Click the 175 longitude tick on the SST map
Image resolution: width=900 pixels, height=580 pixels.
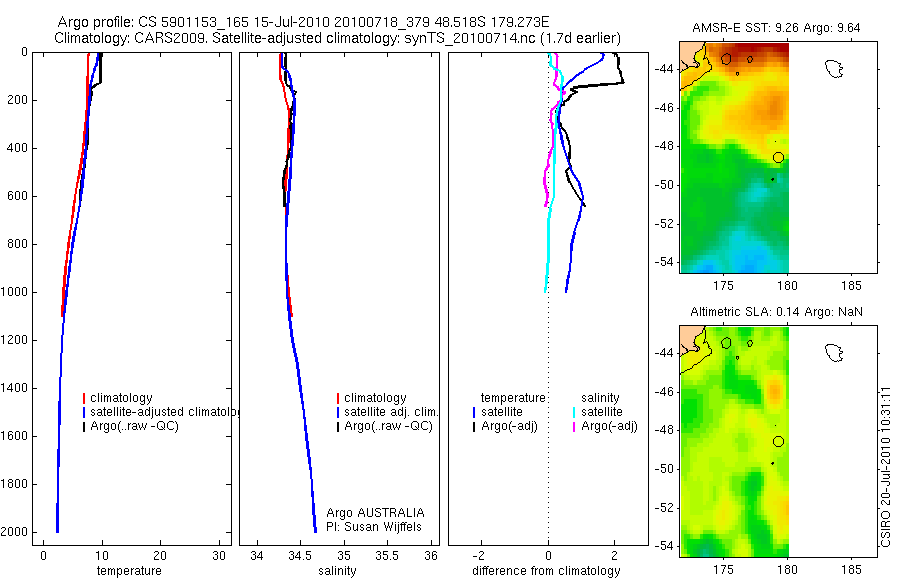723,285
